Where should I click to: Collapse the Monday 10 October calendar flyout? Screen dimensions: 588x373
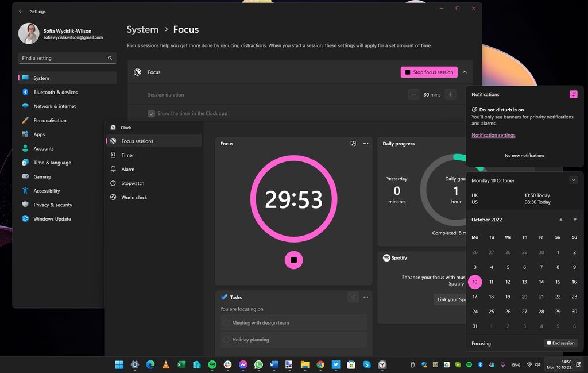click(573, 180)
